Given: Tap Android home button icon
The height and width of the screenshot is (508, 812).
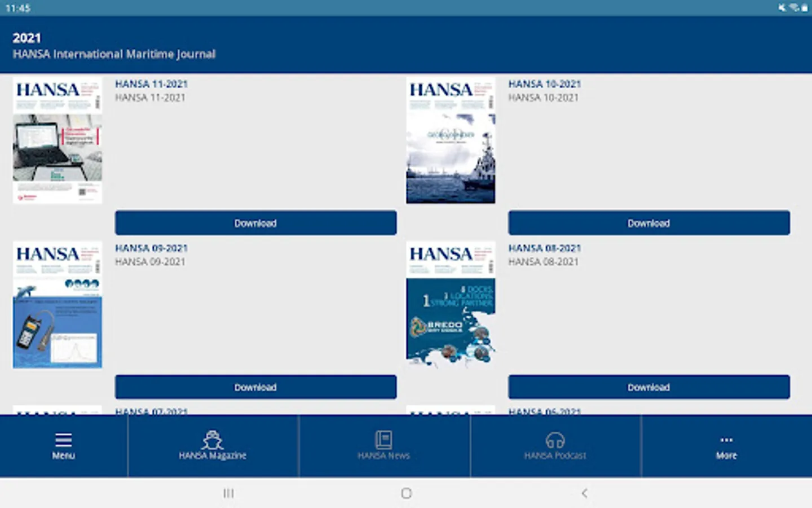Looking at the screenshot, I should pyautogui.click(x=406, y=493).
